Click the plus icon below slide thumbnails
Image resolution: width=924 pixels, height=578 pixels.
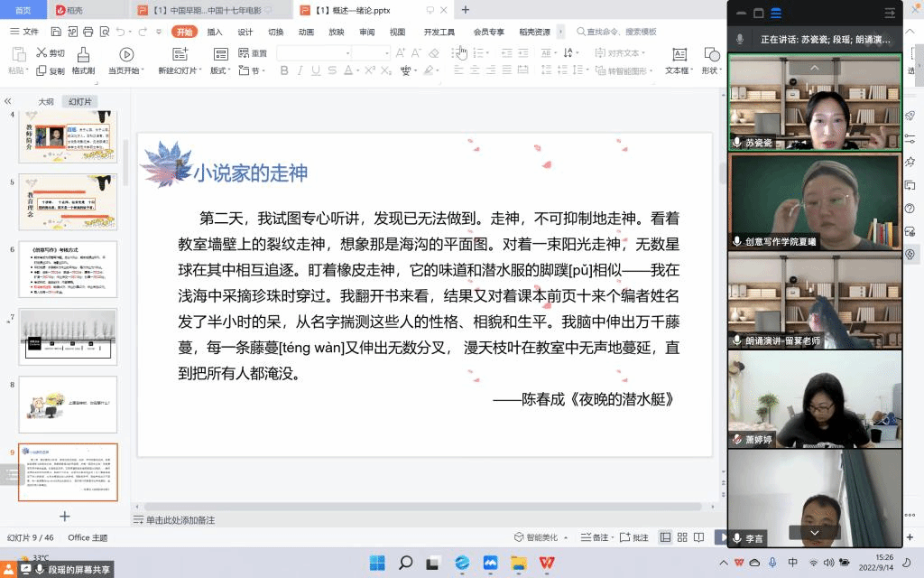65,516
